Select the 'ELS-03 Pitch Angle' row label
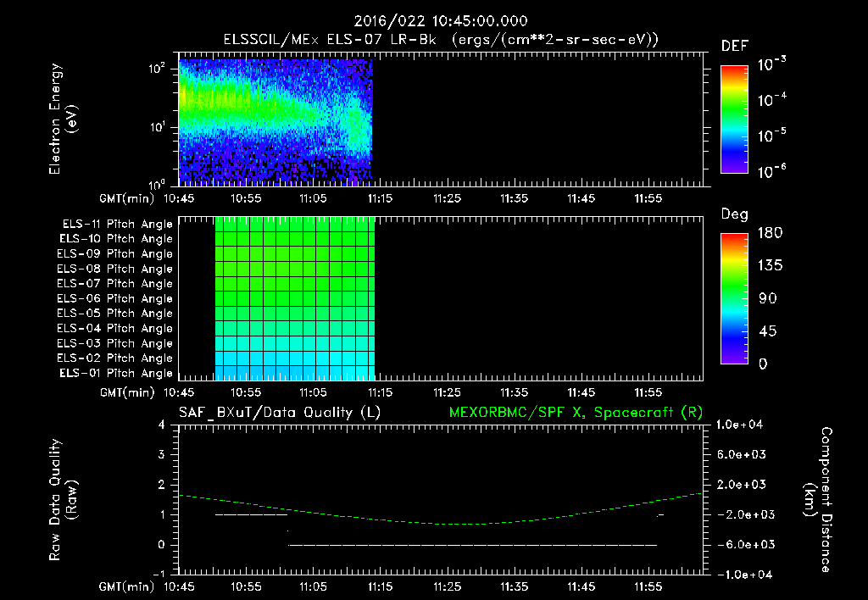Image resolution: width=868 pixels, height=600 pixels. coord(114,344)
